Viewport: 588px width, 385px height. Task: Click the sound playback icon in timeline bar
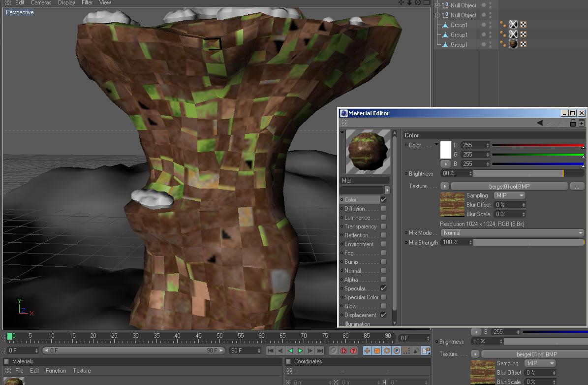(416, 351)
